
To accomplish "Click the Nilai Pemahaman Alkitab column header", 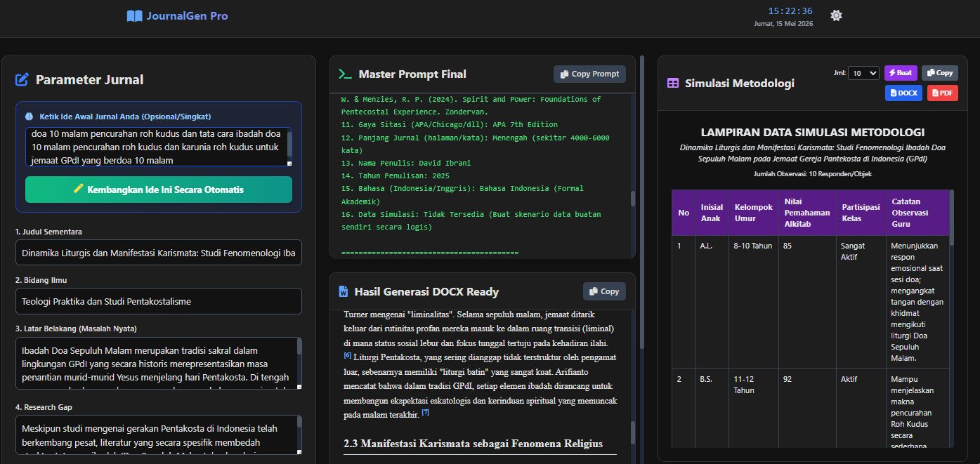I will click(x=806, y=212).
